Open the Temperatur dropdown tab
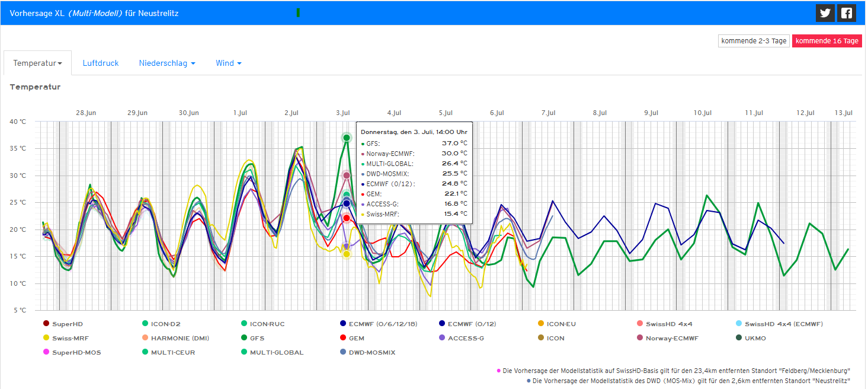This screenshot has height=389, width=868. coord(37,63)
